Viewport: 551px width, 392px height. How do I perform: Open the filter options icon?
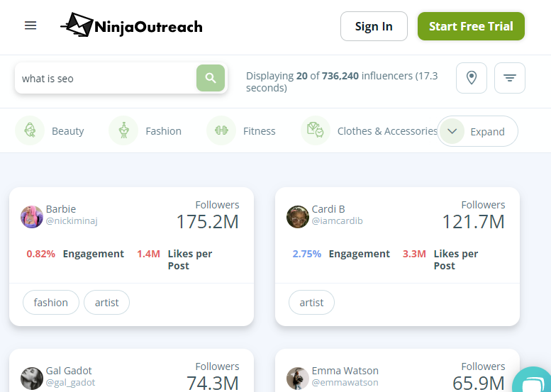pyautogui.click(x=510, y=78)
